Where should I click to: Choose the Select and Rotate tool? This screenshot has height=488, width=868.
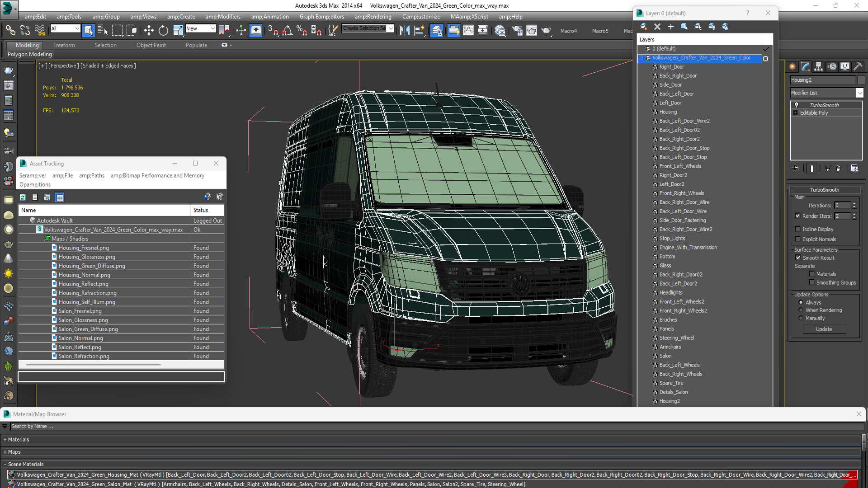163,30
